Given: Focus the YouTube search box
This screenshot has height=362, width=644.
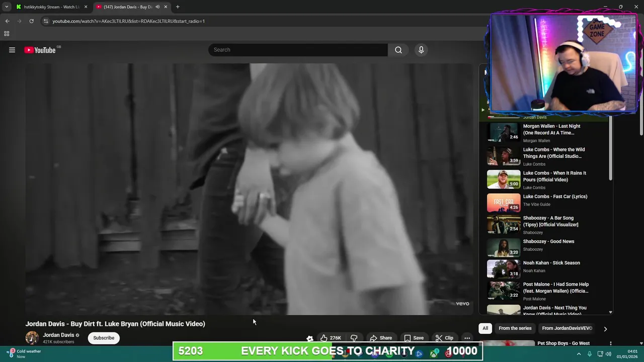Looking at the screenshot, I should click(x=298, y=50).
